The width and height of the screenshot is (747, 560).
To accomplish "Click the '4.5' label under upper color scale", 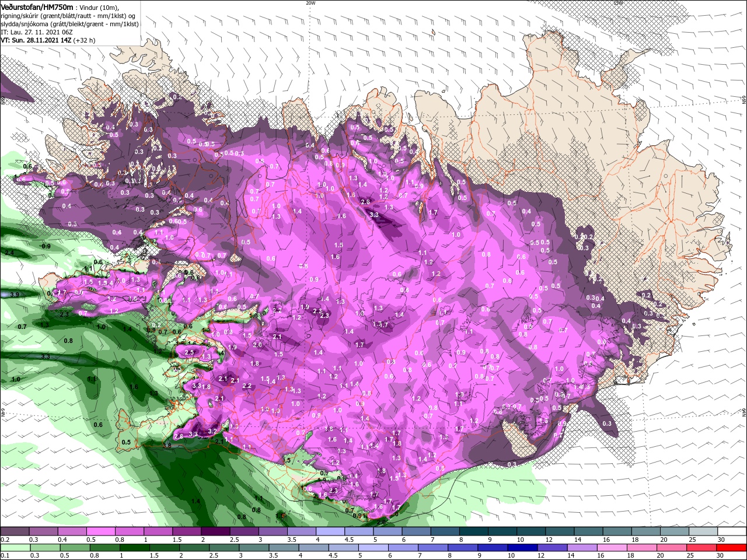I will (349, 540).
